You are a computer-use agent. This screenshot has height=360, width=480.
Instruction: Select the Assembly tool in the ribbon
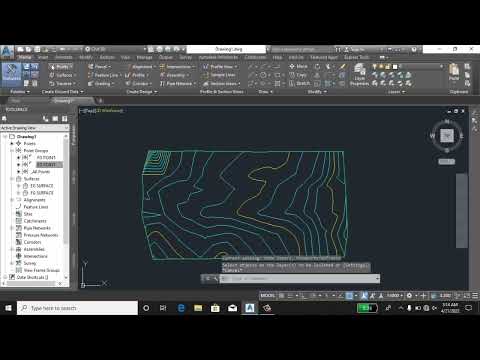pos(174,75)
